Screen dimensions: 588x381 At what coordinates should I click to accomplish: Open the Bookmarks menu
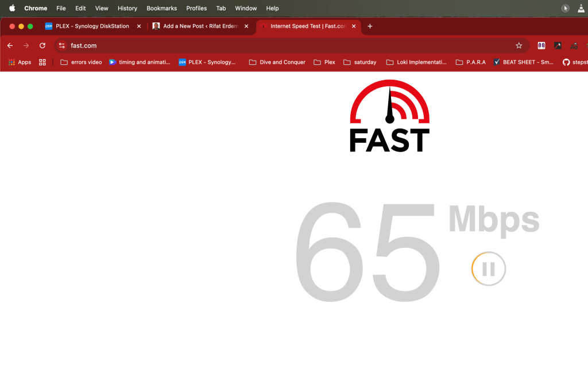click(x=161, y=8)
